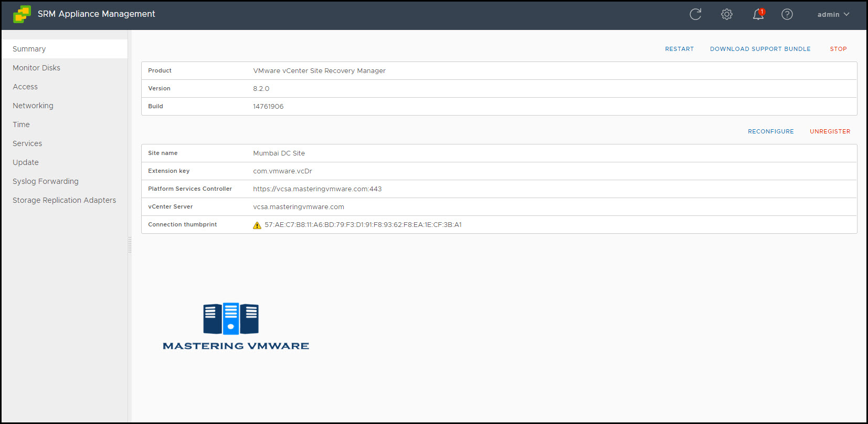The height and width of the screenshot is (424, 868).
Task: Open Monitor Disks in the sidebar
Action: pyautogui.click(x=65, y=68)
